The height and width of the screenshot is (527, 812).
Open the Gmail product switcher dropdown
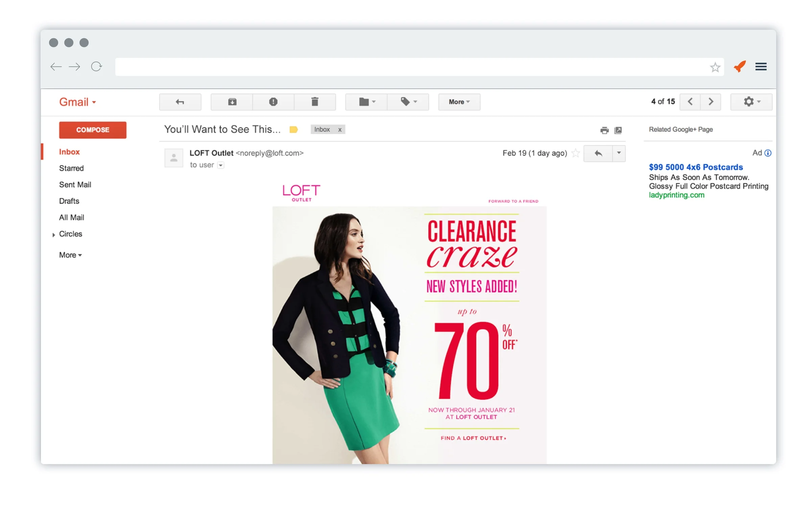click(x=77, y=102)
